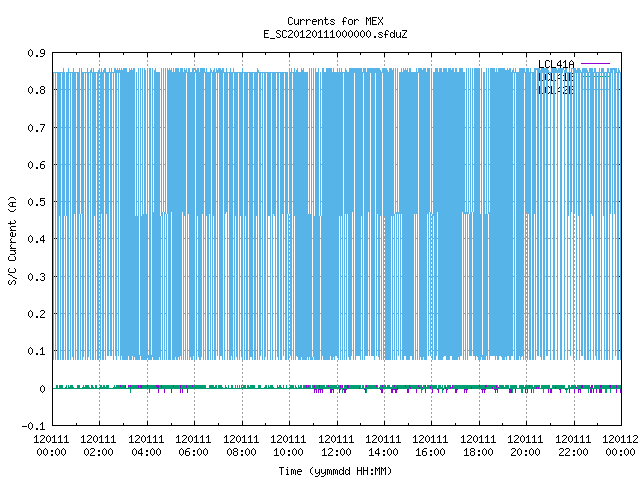This screenshot has width=640, height=480.
Task: Click the 'Time (yymmdd HH:MM)' x-axis label
Action: [335, 471]
